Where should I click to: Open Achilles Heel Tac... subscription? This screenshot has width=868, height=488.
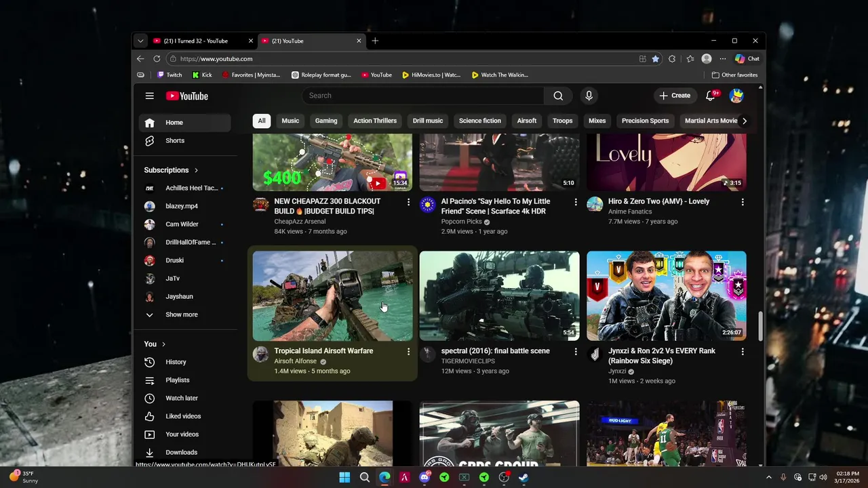point(185,188)
